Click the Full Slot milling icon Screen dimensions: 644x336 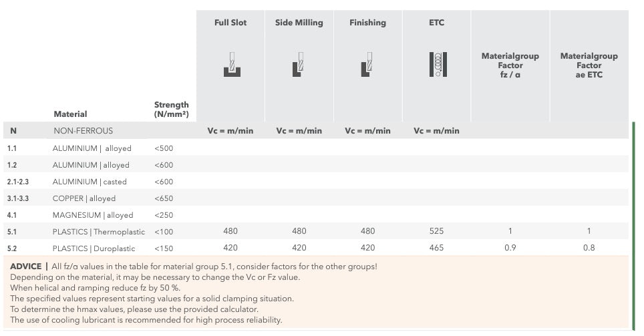click(x=232, y=65)
